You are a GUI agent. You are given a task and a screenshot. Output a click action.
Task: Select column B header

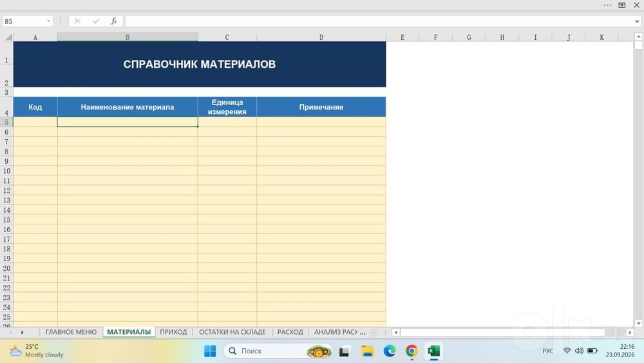[128, 37]
